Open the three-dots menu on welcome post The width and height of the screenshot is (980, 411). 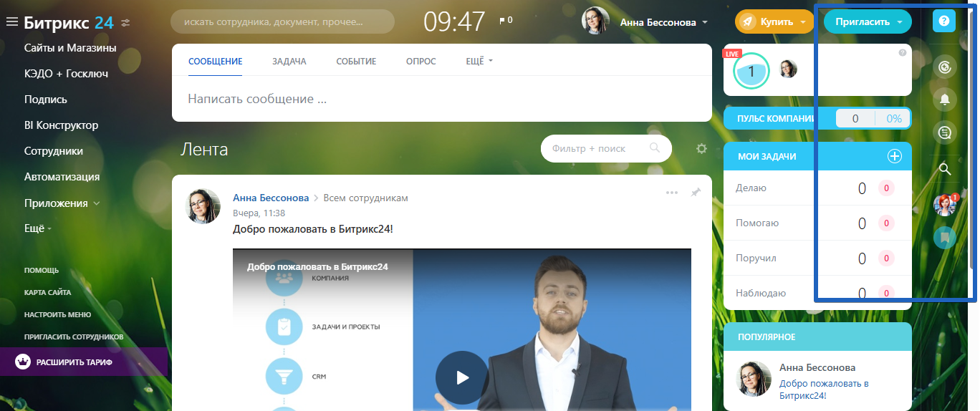click(671, 193)
